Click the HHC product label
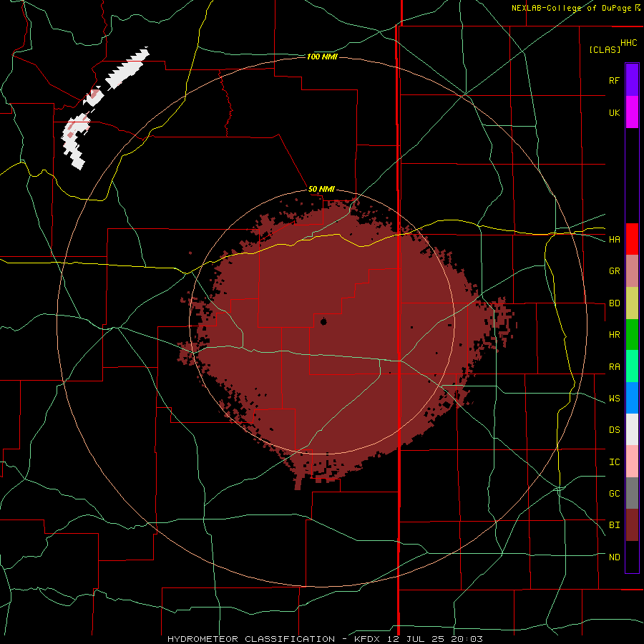 pyautogui.click(x=629, y=43)
